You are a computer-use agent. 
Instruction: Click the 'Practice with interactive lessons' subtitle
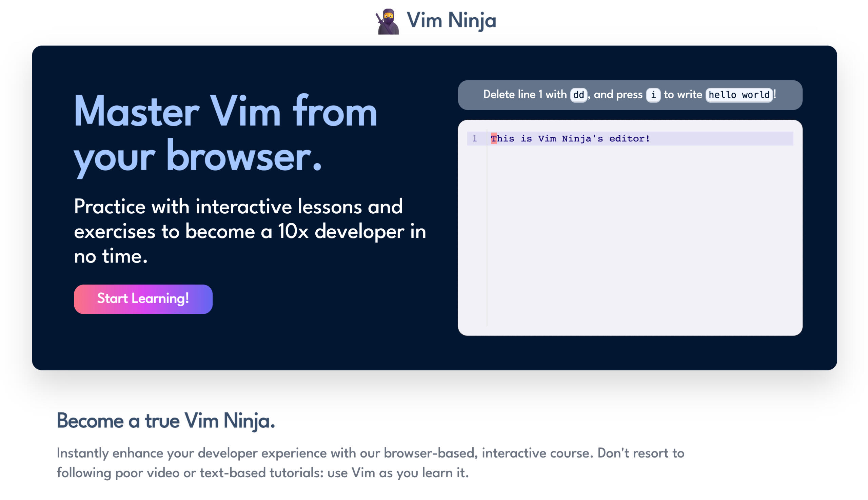tap(250, 231)
